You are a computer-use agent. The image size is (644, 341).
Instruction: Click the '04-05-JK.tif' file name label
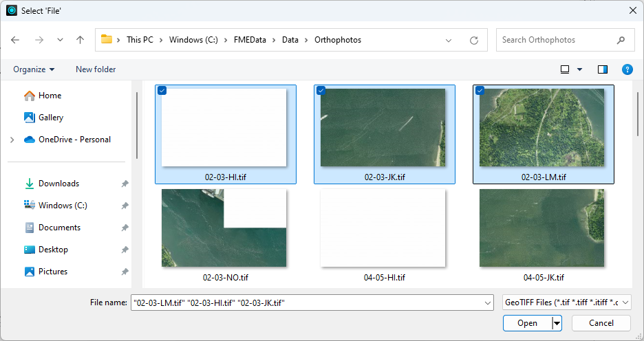tap(544, 277)
